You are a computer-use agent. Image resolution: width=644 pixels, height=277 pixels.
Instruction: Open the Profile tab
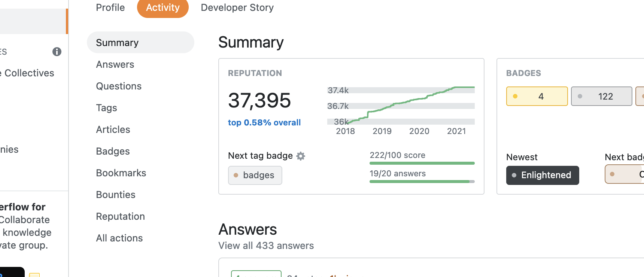tap(110, 7)
